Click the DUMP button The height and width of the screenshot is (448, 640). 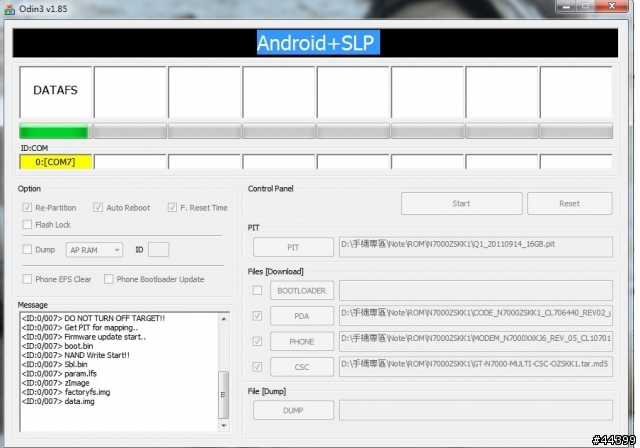point(293,410)
